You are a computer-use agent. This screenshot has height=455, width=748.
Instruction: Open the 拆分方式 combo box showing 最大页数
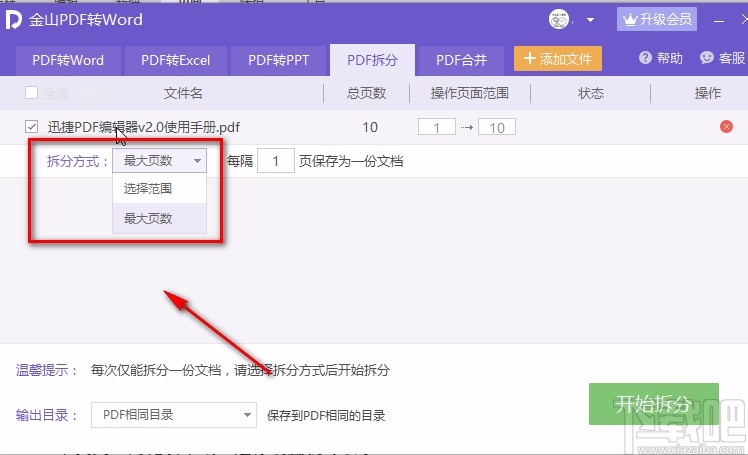click(x=159, y=161)
